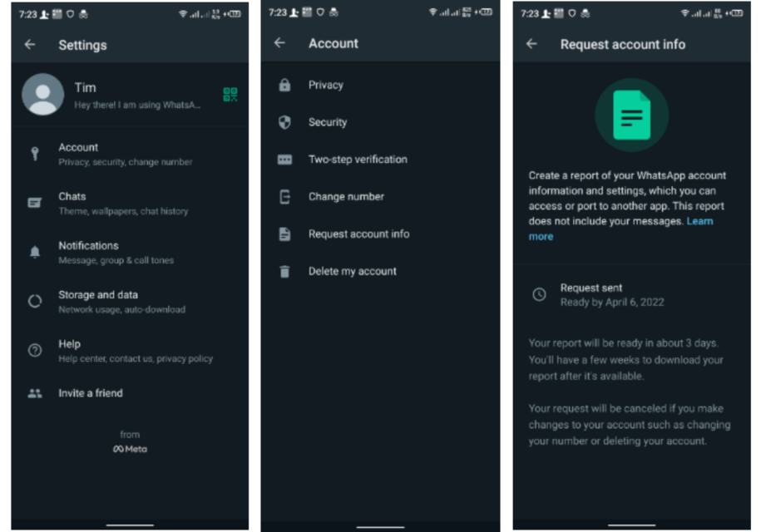Open the QR code icon beside Tim
Screen dimensions: 761x532
[x=230, y=95]
